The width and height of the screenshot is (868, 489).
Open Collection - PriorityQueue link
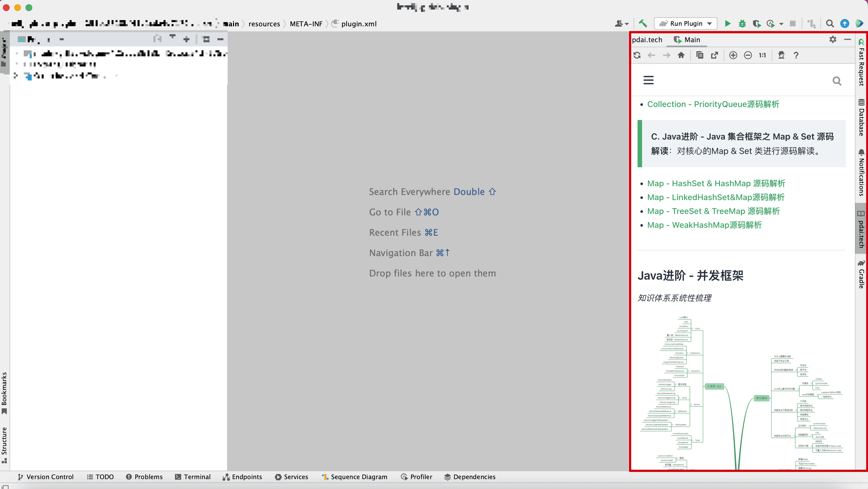pos(713,104)
